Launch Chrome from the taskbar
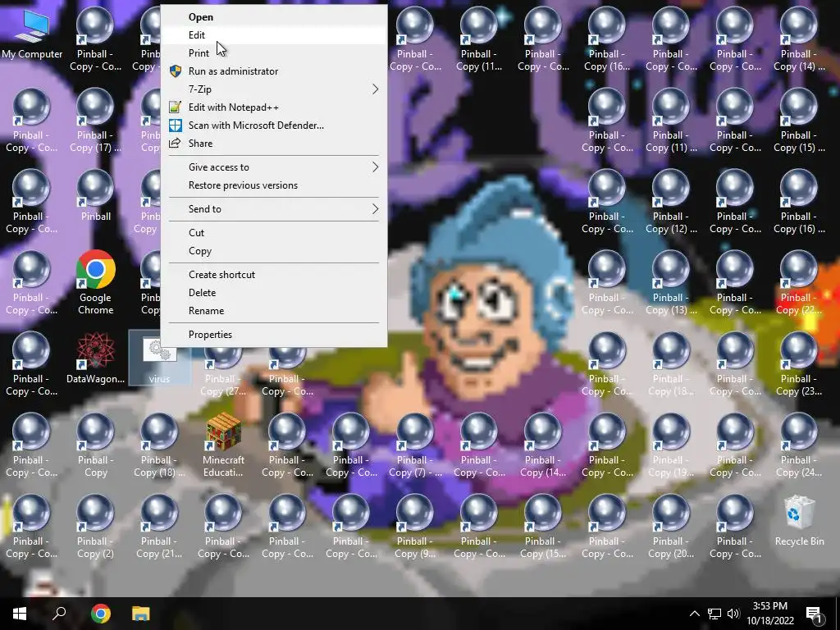Screen dimensions: 840x630 pyautogui.click(x=100, y=614)
